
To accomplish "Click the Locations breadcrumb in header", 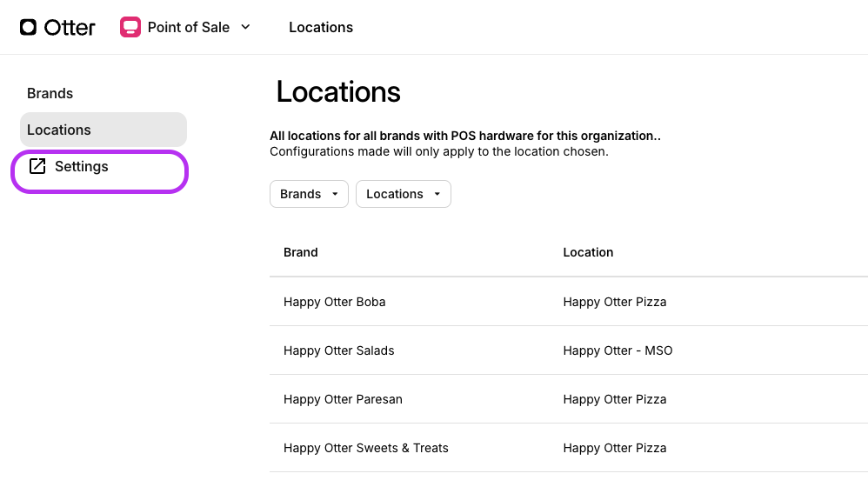I will coord(320,27).
